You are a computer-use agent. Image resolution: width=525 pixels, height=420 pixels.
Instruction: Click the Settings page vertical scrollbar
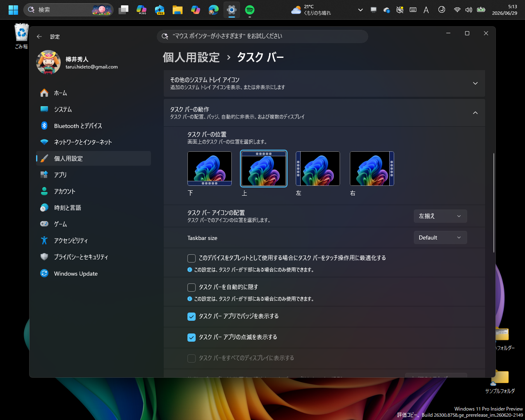click(x=494, y=203)
